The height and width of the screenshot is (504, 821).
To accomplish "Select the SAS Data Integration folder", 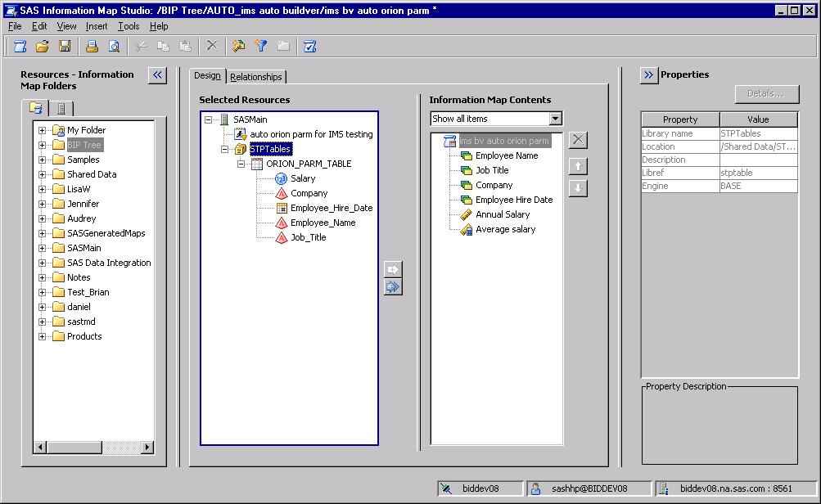I will click(108, 262).
